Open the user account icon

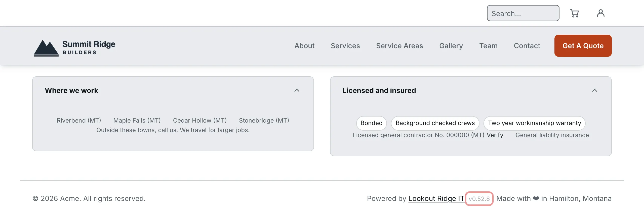click(600, 13)
